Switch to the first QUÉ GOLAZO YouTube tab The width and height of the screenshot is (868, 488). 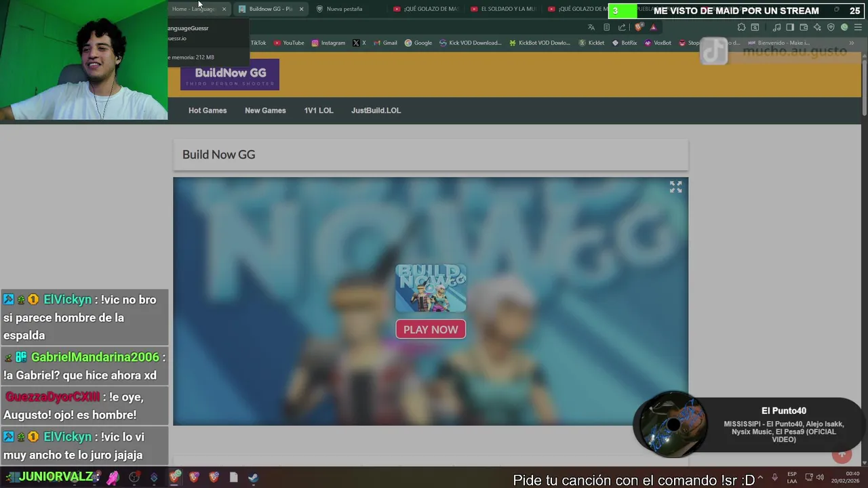click(426, 9)
